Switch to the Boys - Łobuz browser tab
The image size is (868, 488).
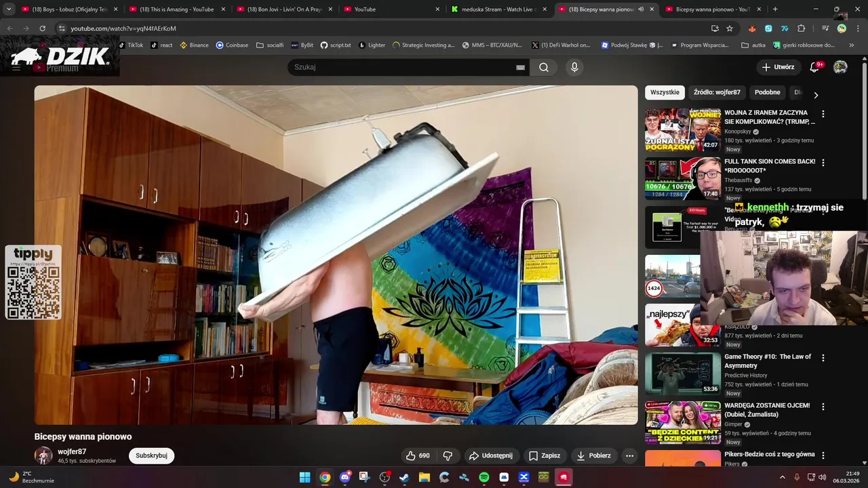point(68,9)
